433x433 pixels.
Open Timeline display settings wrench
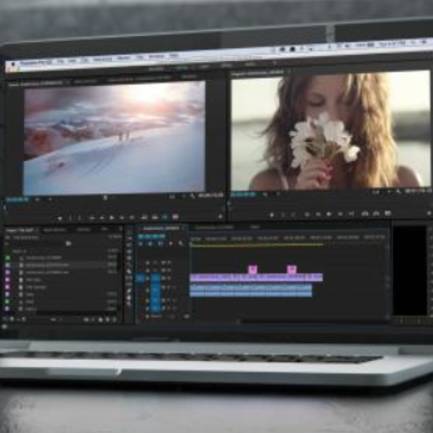[181, 244]
